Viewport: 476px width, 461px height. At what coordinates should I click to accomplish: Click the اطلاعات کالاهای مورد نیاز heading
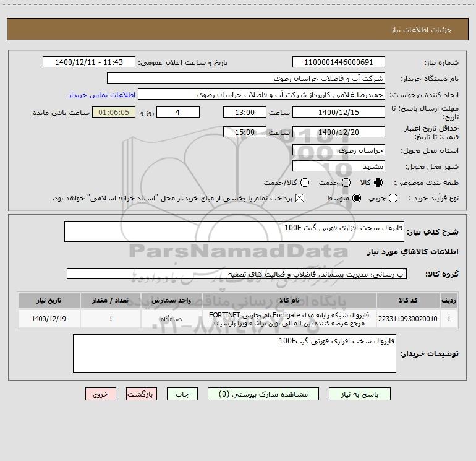(x=413, y=252)
